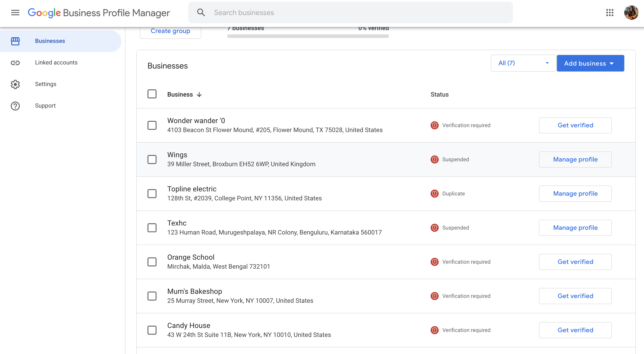Click the verified progress bar

(x=308, y=36)
